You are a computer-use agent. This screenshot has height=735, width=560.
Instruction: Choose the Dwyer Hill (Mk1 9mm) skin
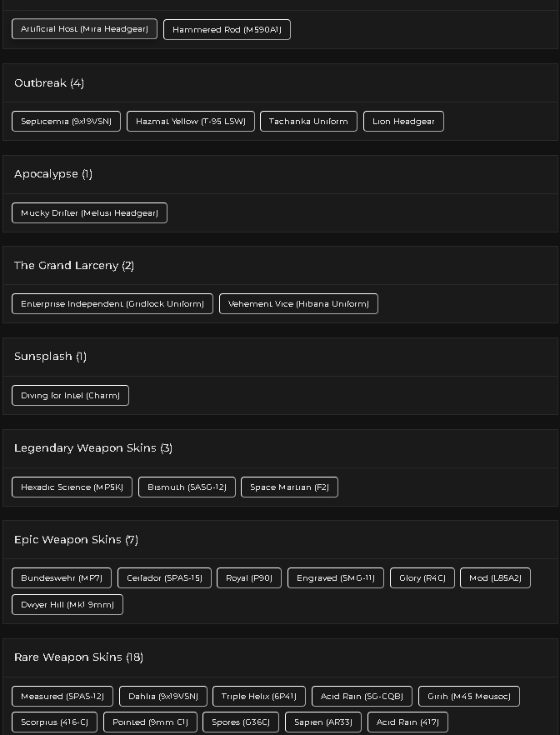tap(67, 605)
